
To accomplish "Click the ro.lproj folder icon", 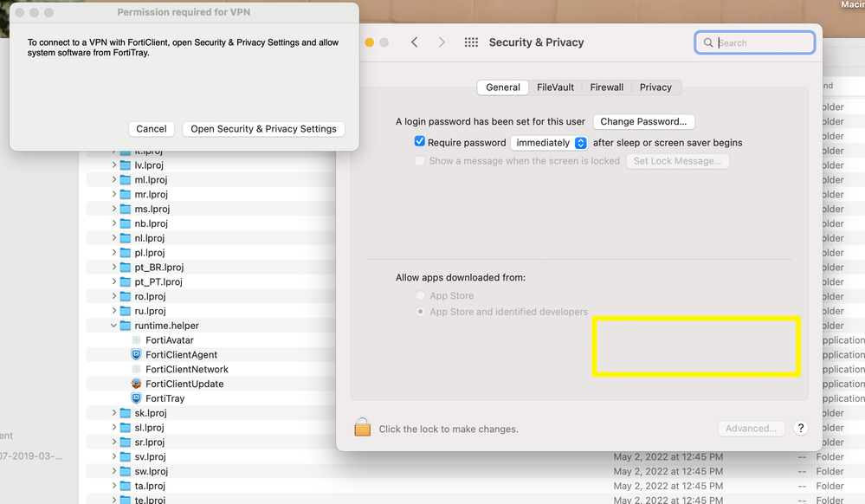I will tap(126, 296).
